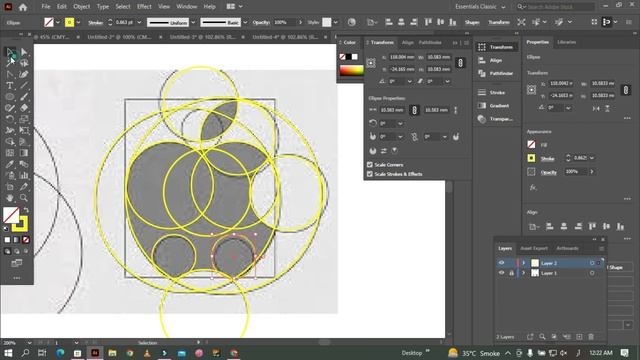The height and width of the screenshot is (360, 640).
Task: Open the Essentials Classic workspace dropdown
Action: (x=480, y=7)
